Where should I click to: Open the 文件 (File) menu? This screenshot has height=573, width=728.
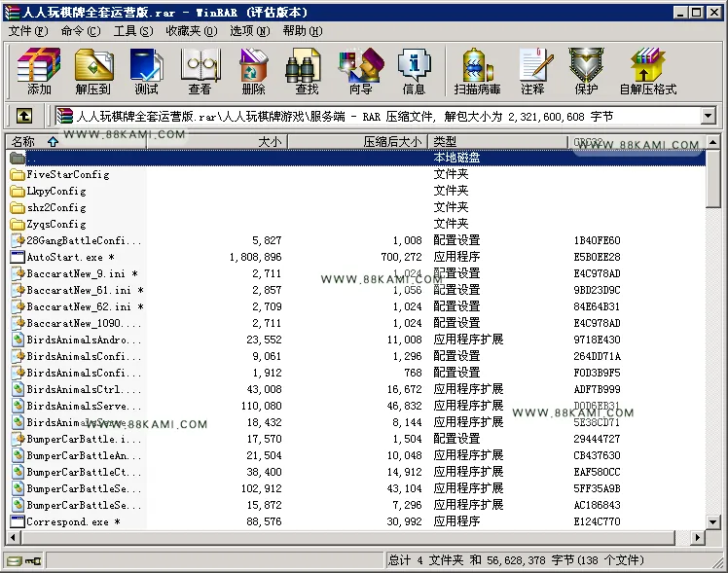28,31
